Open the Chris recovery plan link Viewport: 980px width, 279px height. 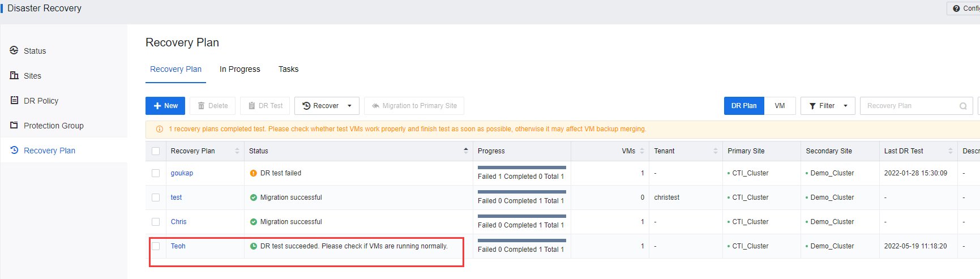pyautogui.click(x=178, y=222)
